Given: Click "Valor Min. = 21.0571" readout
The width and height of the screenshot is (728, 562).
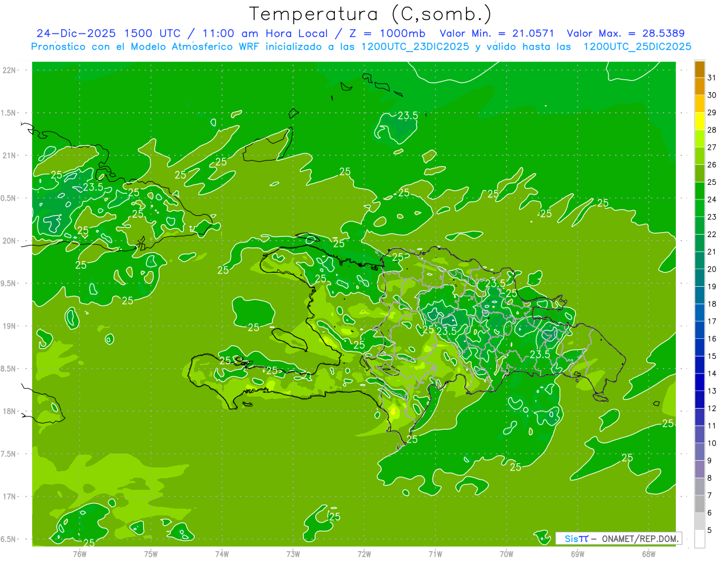Looking at the screenshot, I should tap(497, 33).
